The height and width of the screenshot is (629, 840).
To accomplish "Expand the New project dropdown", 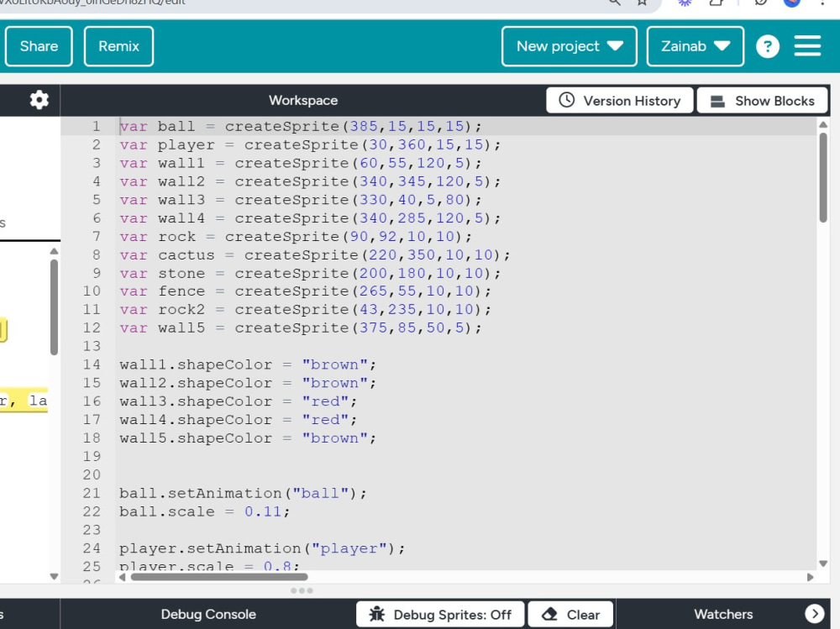I will [x=570, y=46].
